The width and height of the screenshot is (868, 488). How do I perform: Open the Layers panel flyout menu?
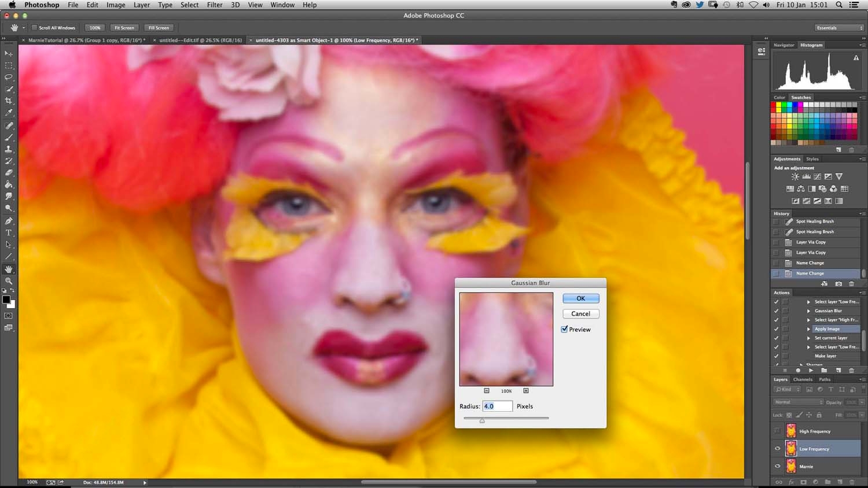(x=862, y=379)
